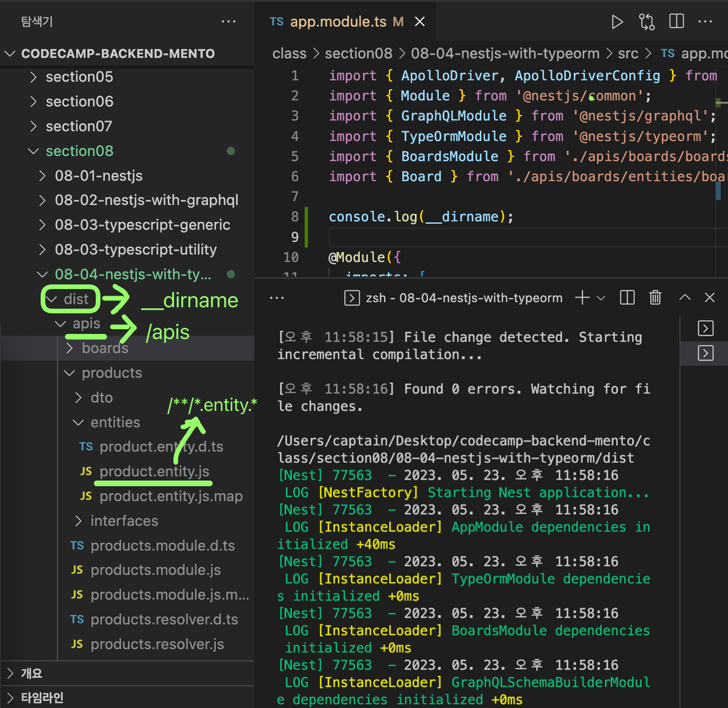
Task: Expand the section06 folder
Action: [x=127, y=102]
